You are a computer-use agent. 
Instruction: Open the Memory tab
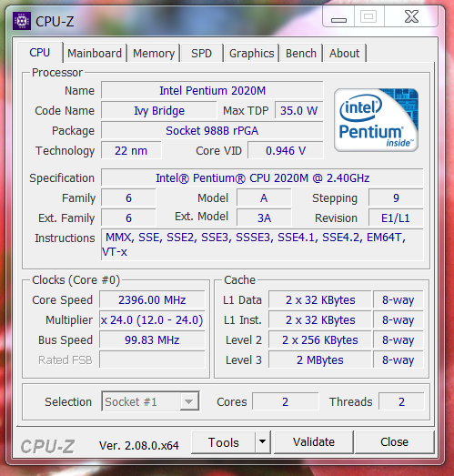154,54
